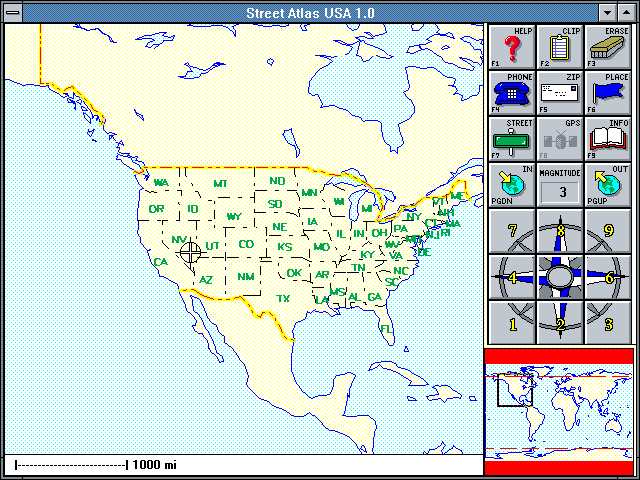640x480 pixels.
Task: Click the world overview mini map
Action: pos(559,411)
